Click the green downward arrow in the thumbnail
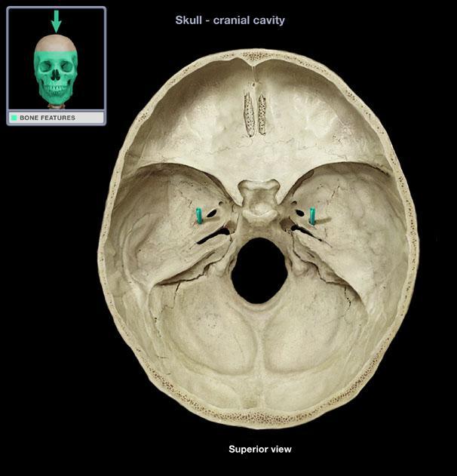The width and height of the screenshot is (457, 476). [55, 20]
